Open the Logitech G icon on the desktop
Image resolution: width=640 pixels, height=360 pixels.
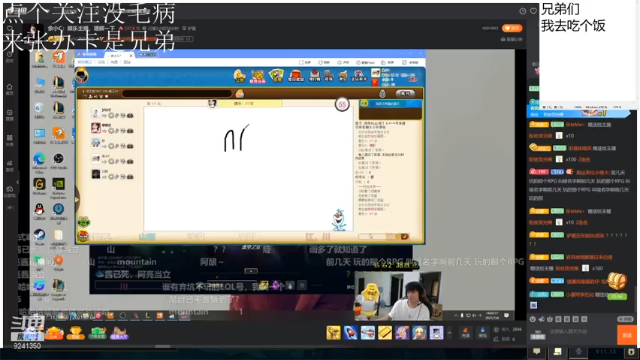tap(39, 184)
